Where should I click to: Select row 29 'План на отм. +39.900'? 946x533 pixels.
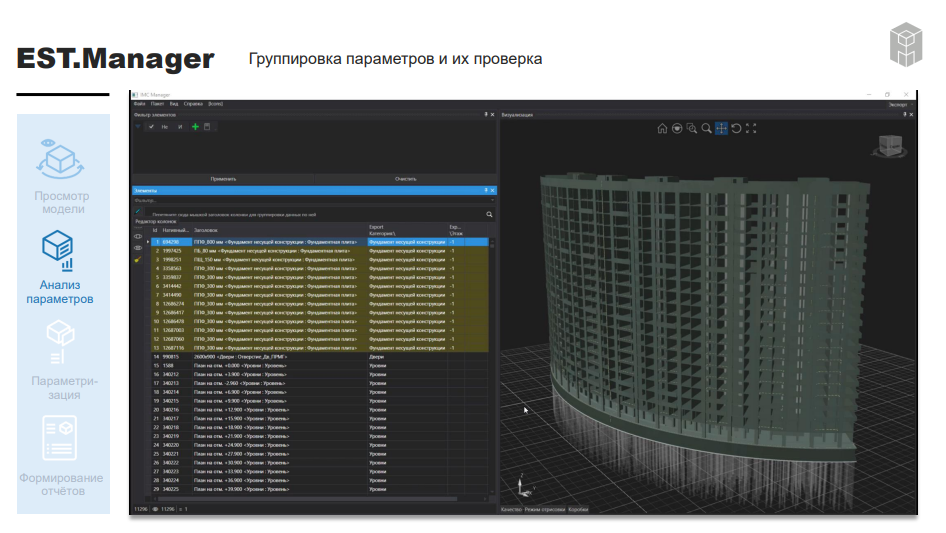click(x=320, y=489)
